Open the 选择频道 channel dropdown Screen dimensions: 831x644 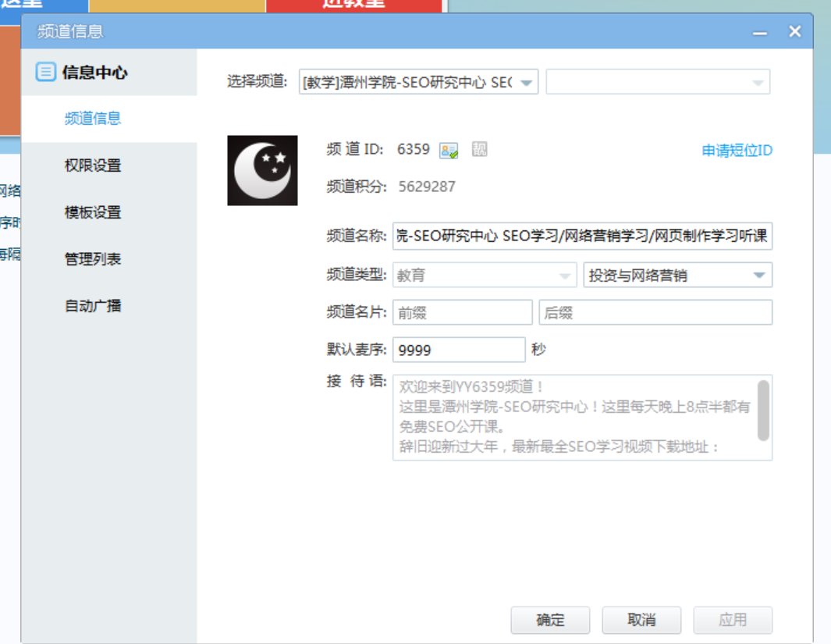pos(527,80)
